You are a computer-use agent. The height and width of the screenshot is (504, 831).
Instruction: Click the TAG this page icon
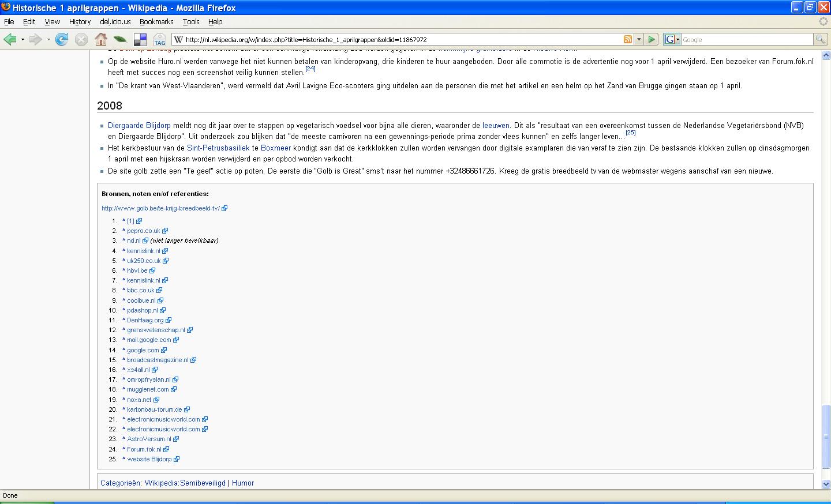pos(160,39)
